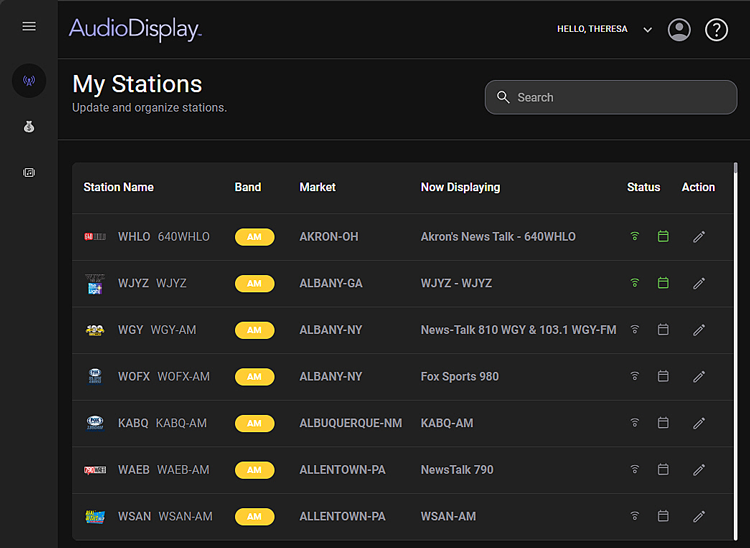Viewport: 750px width, 548px height.
Task: Edit the WHLO station with pencil icon
Action: coord(699,237)
